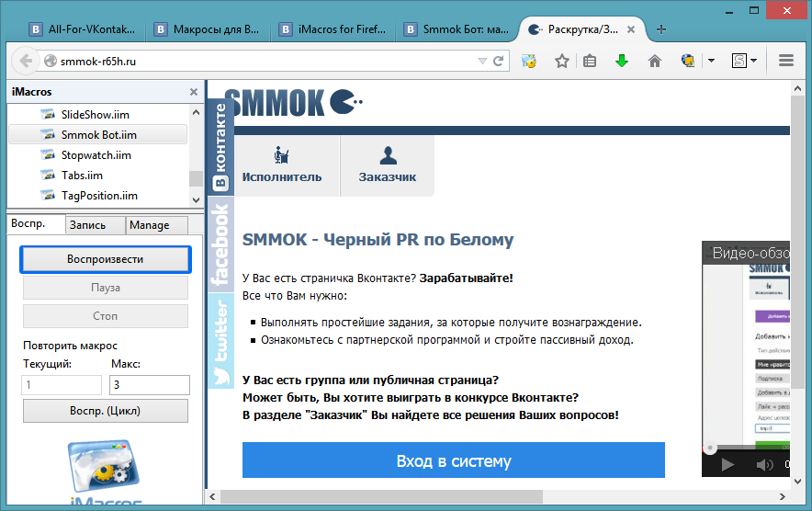Open the iMacros toolbar icon

529,62
